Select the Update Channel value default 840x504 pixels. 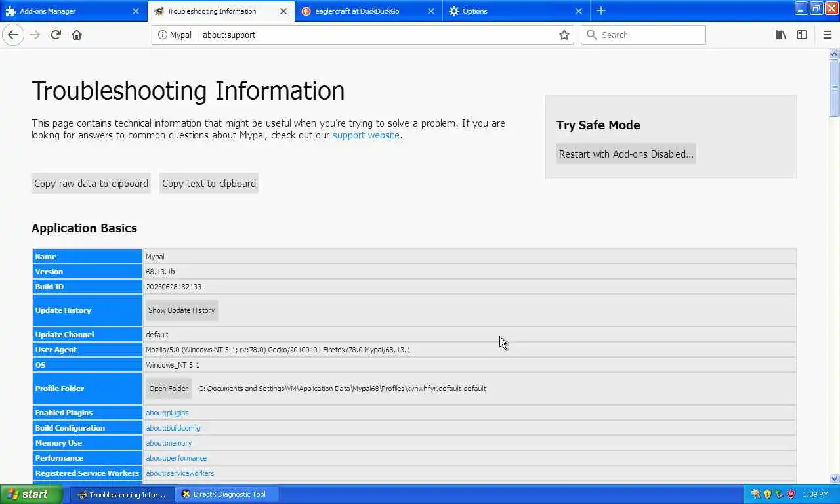point(157,335)
